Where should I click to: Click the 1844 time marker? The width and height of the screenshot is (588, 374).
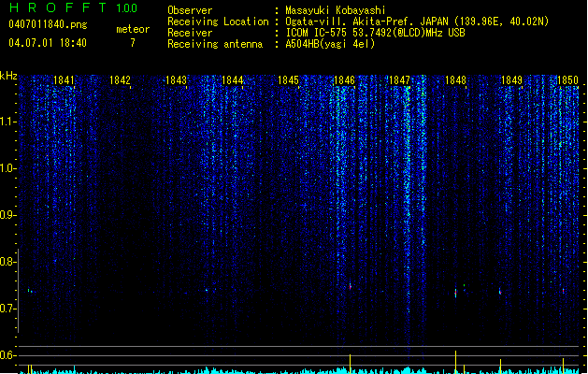pos(232,80)
